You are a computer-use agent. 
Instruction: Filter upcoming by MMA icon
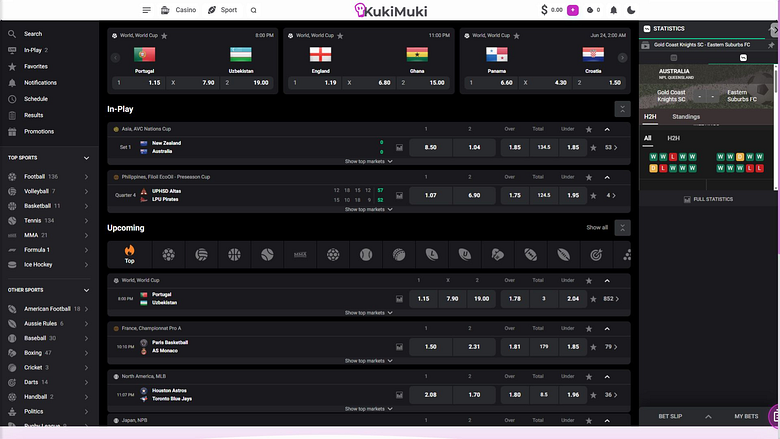[300, 255]
